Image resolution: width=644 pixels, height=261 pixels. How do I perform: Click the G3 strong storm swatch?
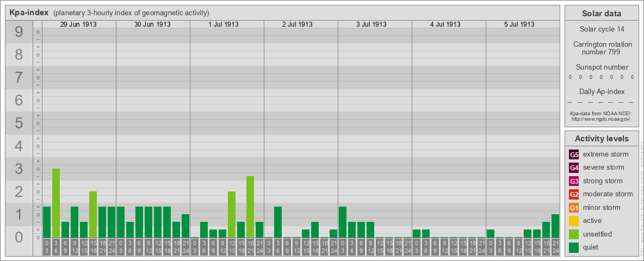tap(574, 181)
